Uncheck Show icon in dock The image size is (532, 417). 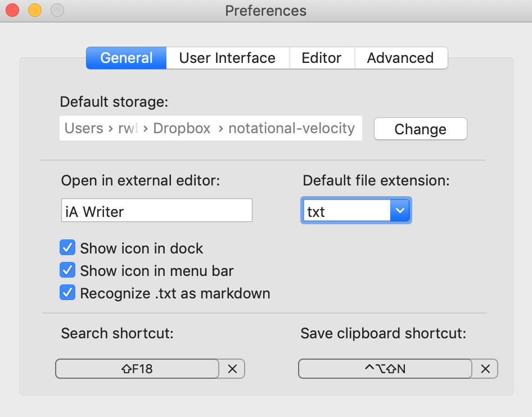coord(67,248)
